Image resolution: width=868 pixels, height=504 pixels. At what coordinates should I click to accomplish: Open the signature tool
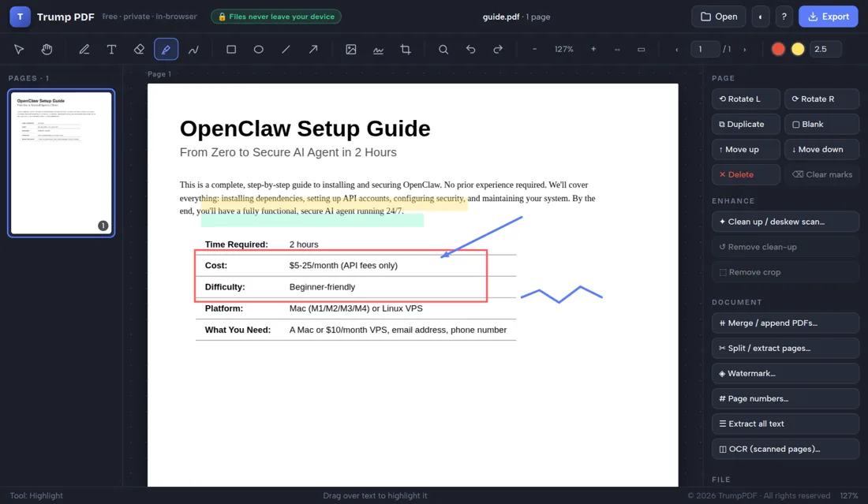point(378,49)
